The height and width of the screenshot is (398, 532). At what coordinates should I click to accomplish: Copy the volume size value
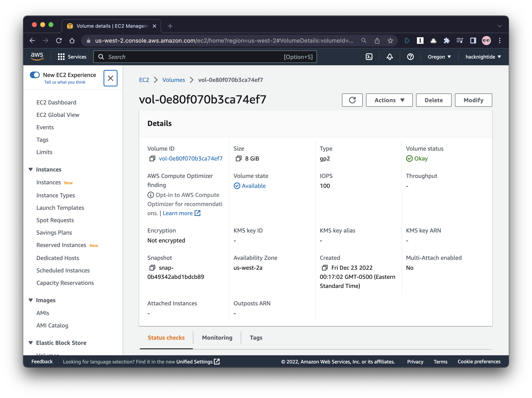(238, 159)
